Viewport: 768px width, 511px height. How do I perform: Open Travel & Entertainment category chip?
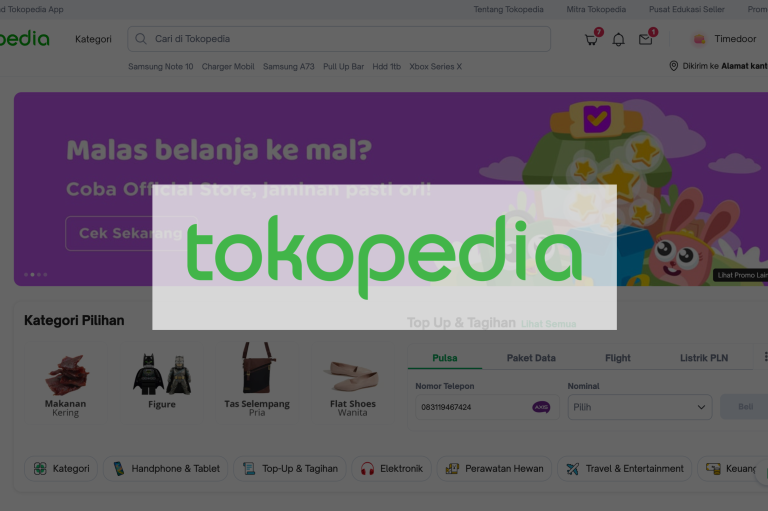click(x=624, y=468)
